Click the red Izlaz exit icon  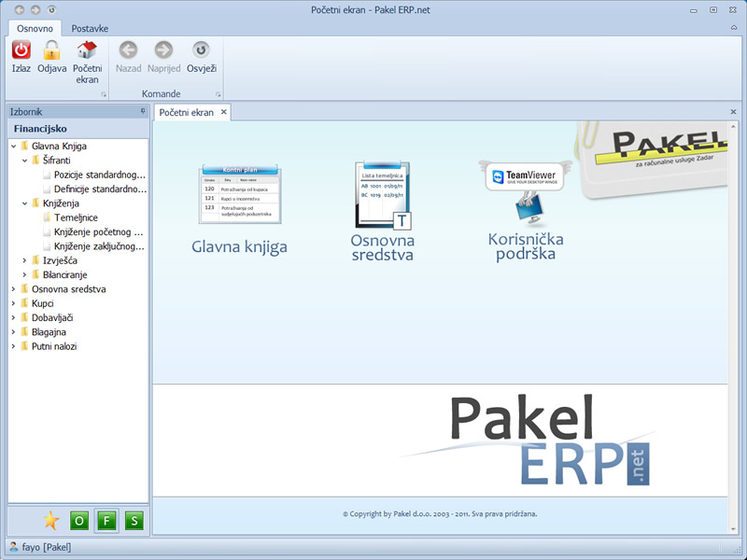coord(21,50)
